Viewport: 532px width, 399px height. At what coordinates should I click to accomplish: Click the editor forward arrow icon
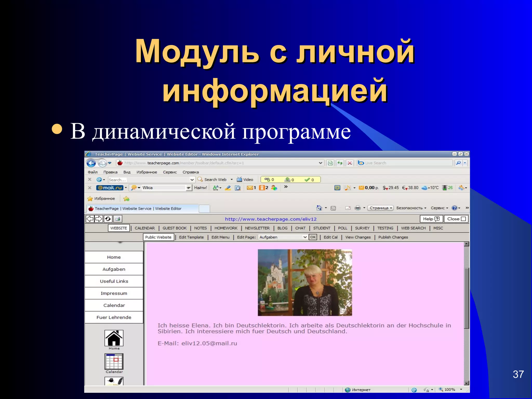click(99, 219)
